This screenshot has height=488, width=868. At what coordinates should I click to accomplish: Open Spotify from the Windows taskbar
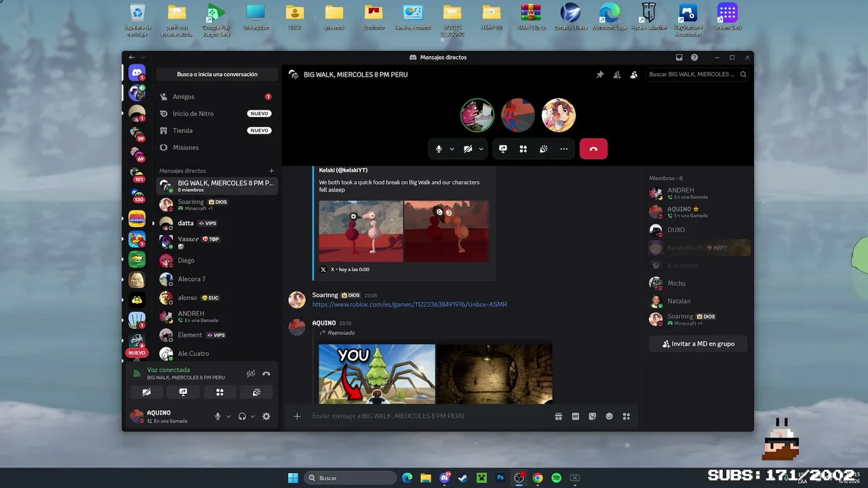(x=556, y=478)
